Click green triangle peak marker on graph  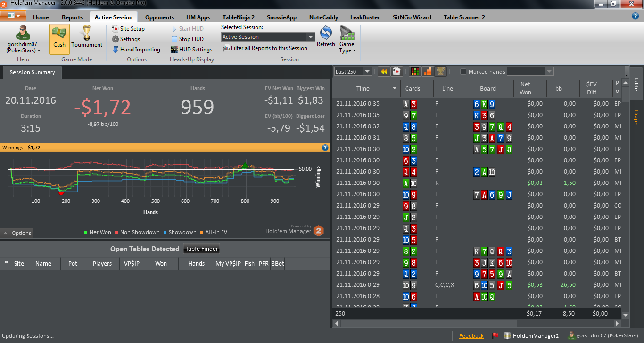[245, 165]
